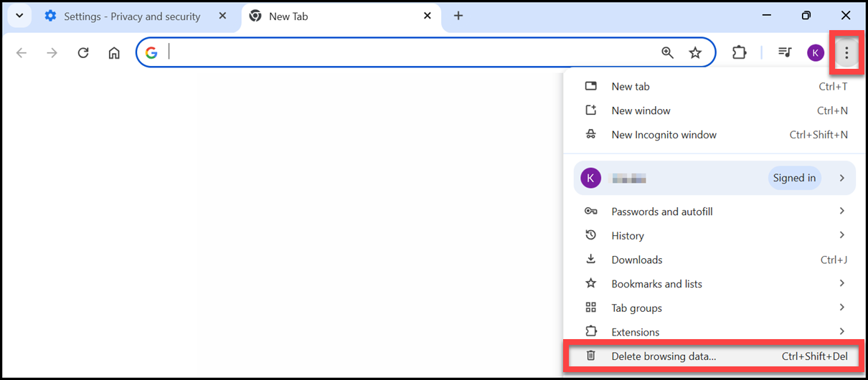
Task: Click the purple K profile avatar in toolbar
Action: (x=816, y=52)
